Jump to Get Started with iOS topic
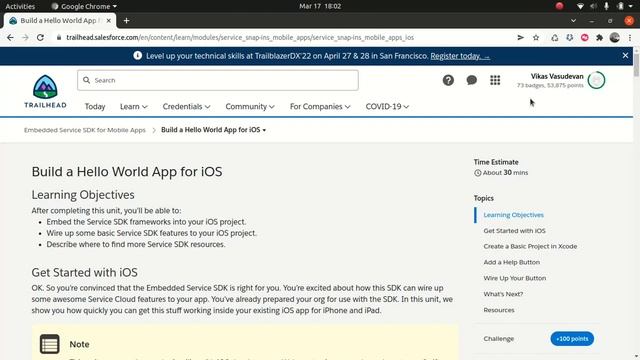 [514, 231]
